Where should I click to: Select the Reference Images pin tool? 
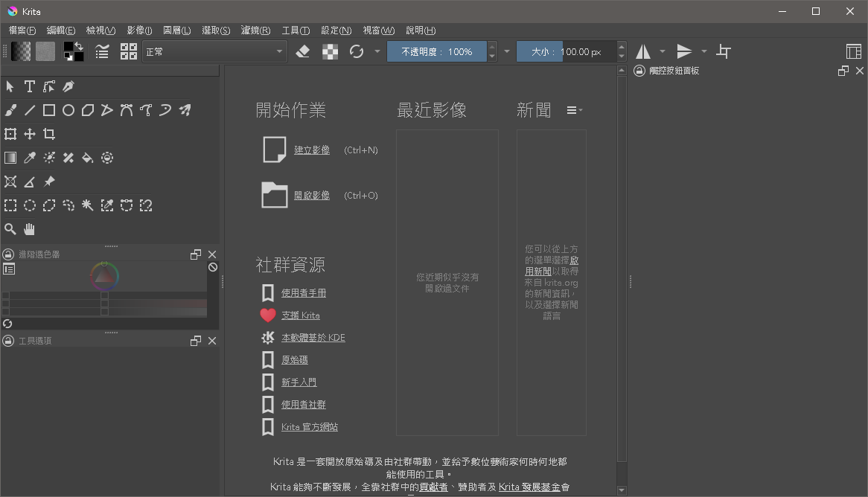[x=49, y=182]
